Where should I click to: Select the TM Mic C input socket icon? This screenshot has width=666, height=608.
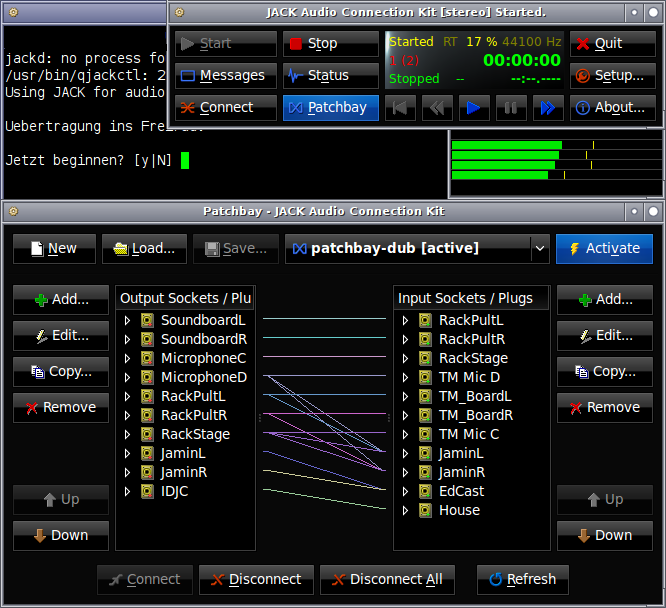tap(425, 434)
